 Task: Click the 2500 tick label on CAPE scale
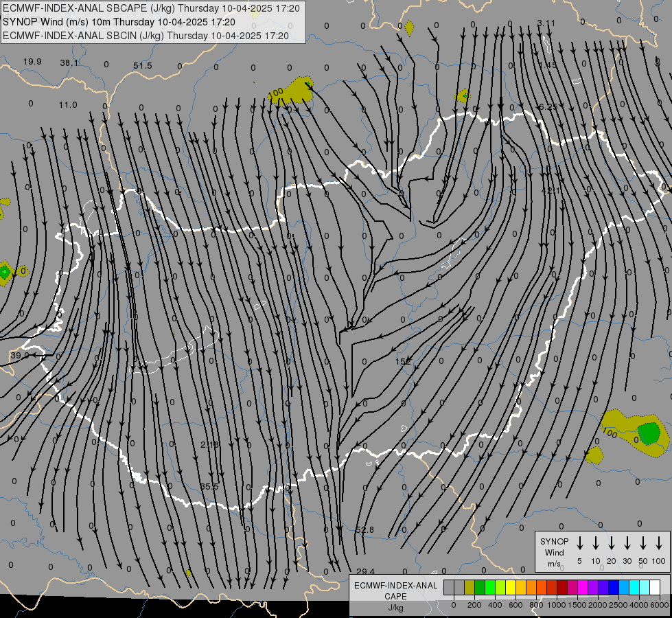point(618,605)
